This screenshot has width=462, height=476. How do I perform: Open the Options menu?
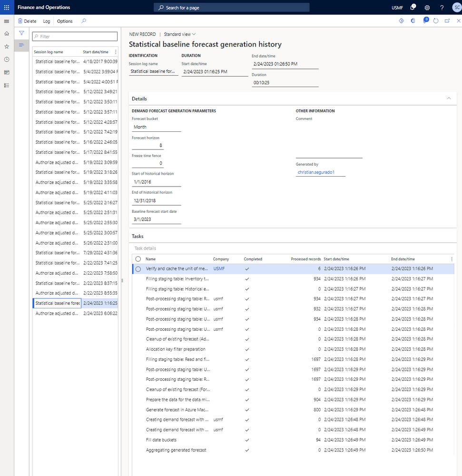(65, 21)
